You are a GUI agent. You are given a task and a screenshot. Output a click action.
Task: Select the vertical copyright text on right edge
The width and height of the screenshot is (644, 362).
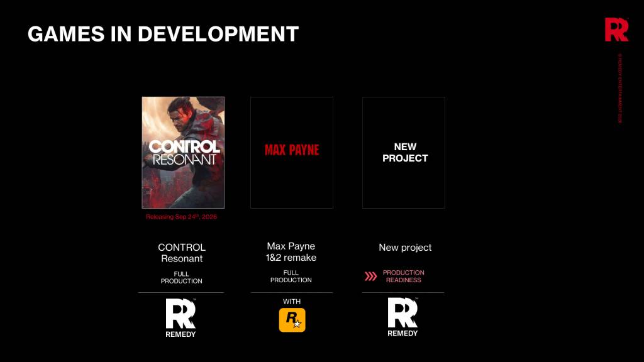(x=619, y=89)
